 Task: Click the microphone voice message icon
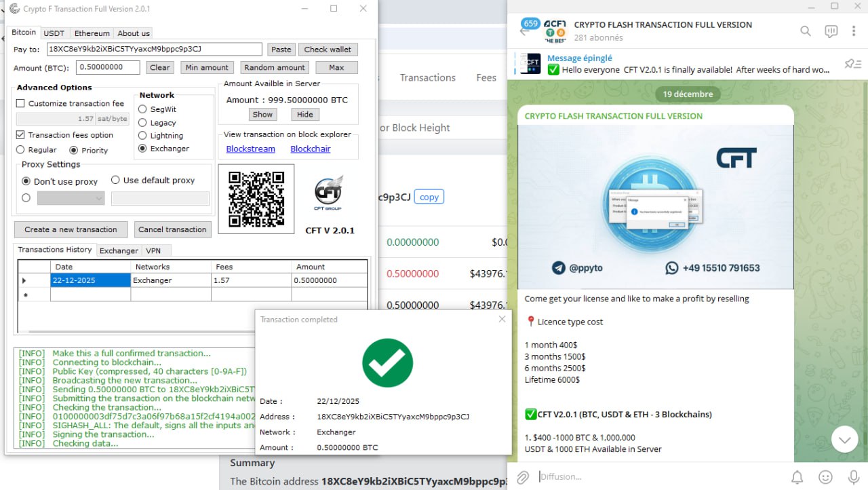[x=853, y=477]
